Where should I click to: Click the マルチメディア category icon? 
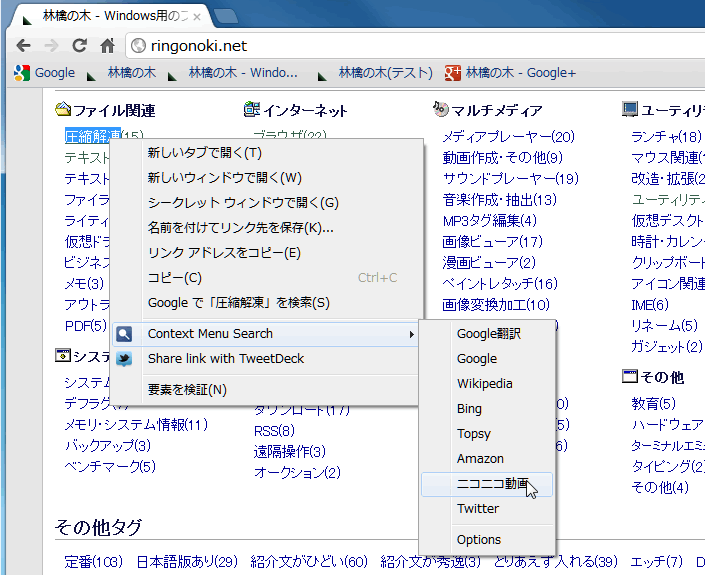point(441,109)
